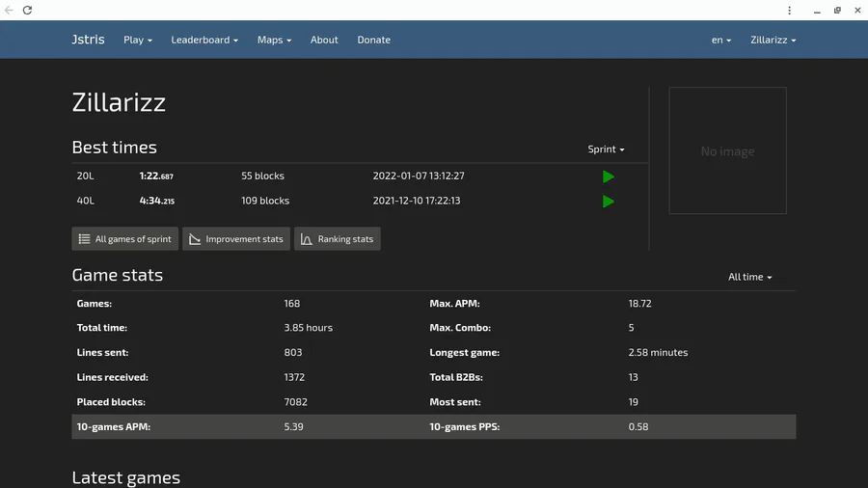
Task: Click the 20L row label
Action: (85, 176)
